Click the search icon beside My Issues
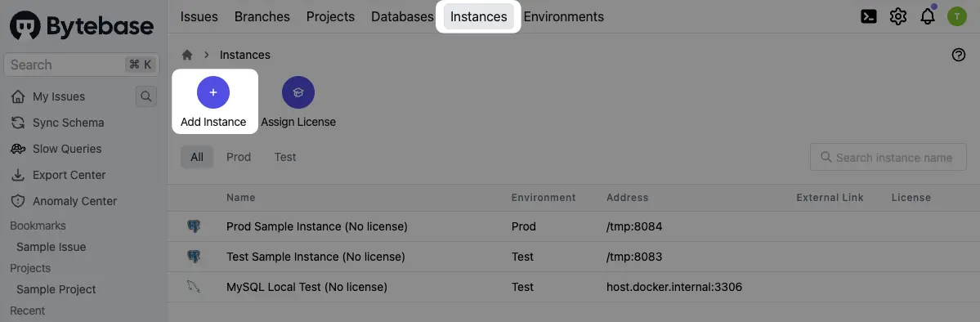This screenshot has width=980, height=322. tap(146, 96)
